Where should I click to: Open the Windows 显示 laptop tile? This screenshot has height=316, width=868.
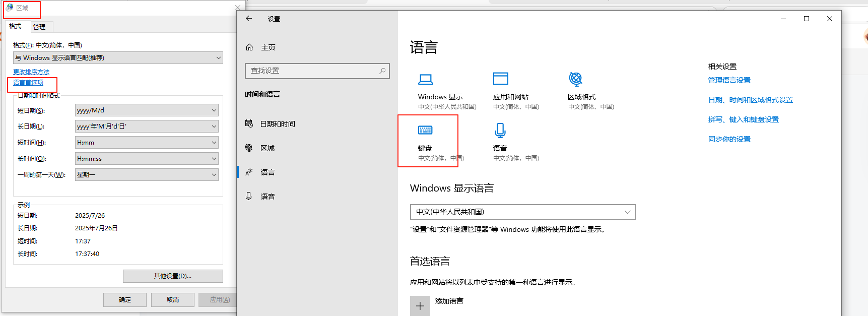point(447,91)
